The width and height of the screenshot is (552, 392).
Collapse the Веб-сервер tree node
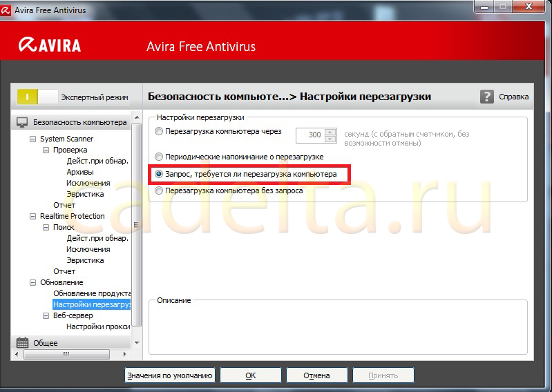click(46, 315)
